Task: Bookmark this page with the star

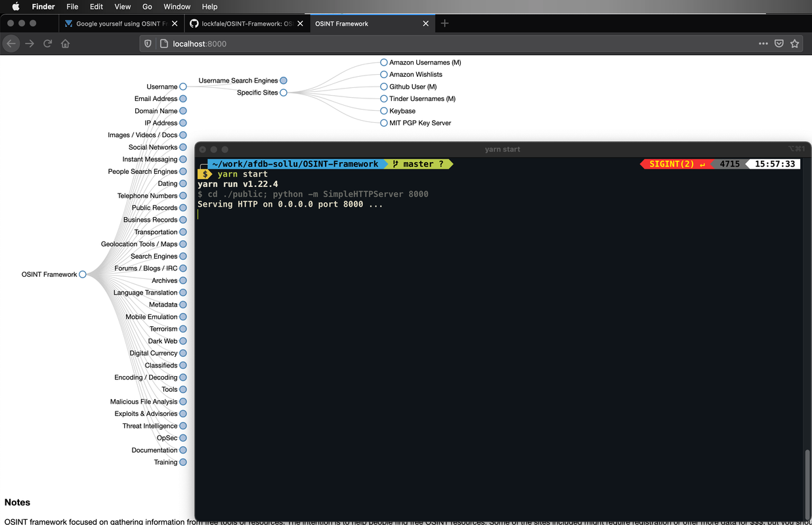Action: coord(795,44)
